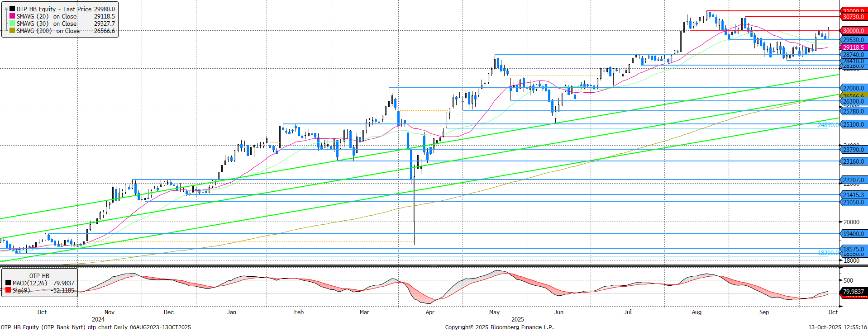Click the MACD 79.9837 value tag
The height and width of the screenshot is (331, 868).
coord(853,292)
